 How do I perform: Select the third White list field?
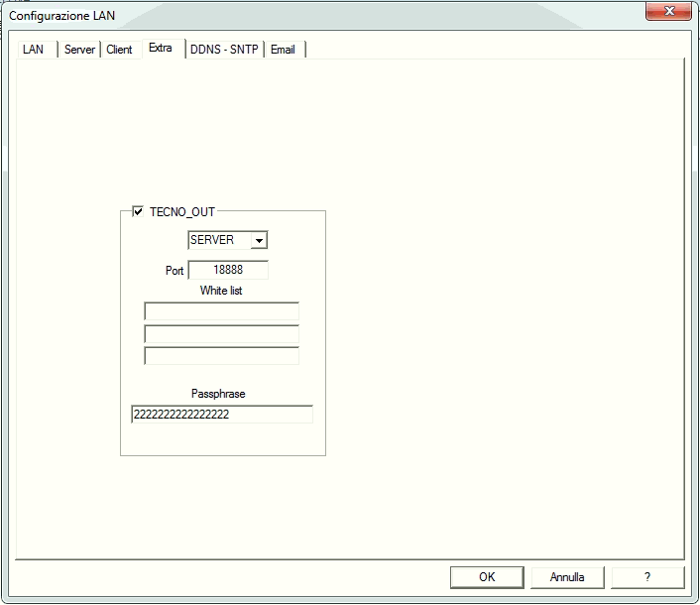click(x=221, y=355)
